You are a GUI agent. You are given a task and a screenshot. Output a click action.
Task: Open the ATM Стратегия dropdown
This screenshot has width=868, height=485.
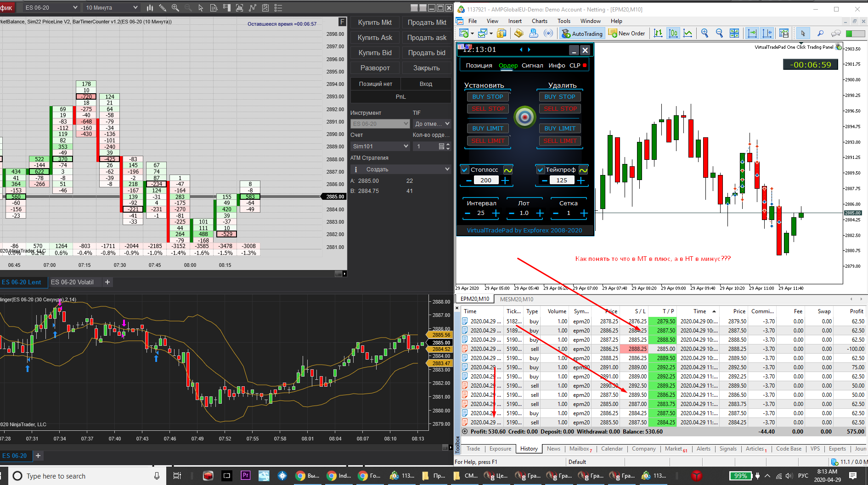400,169
